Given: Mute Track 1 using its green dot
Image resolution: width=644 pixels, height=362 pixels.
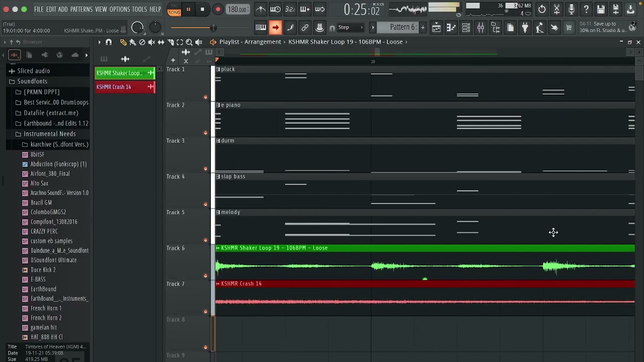Looking at the screenshot, I should [x=205, y=97].
